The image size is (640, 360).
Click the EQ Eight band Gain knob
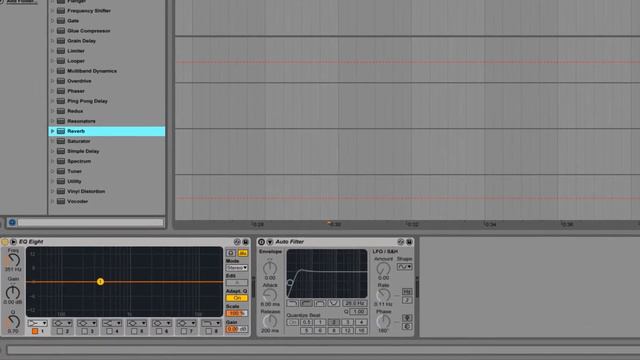click(x=13, y=292)
